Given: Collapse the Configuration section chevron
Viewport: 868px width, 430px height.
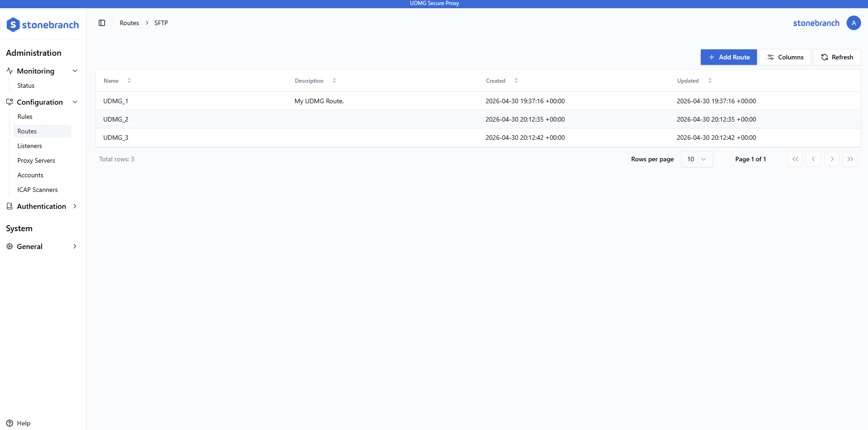Looking at the screenshot, I should (75, 102).
